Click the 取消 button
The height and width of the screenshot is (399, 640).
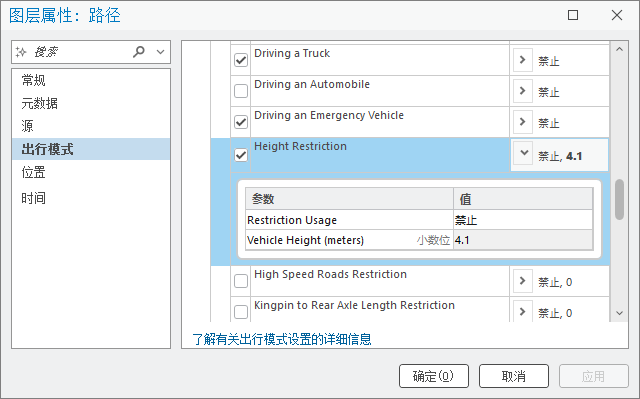point(513,376)
